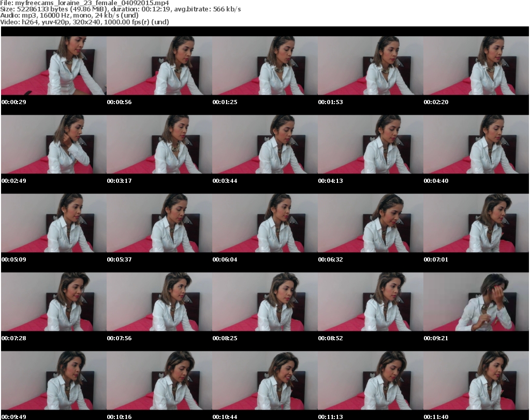
Task: Click the file name line beginning 'File: myfreecams'
Action: pos(84,3)
